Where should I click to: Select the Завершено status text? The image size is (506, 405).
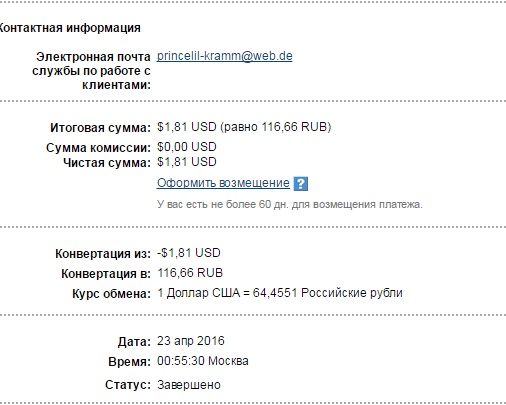click(x=189, y=385)
